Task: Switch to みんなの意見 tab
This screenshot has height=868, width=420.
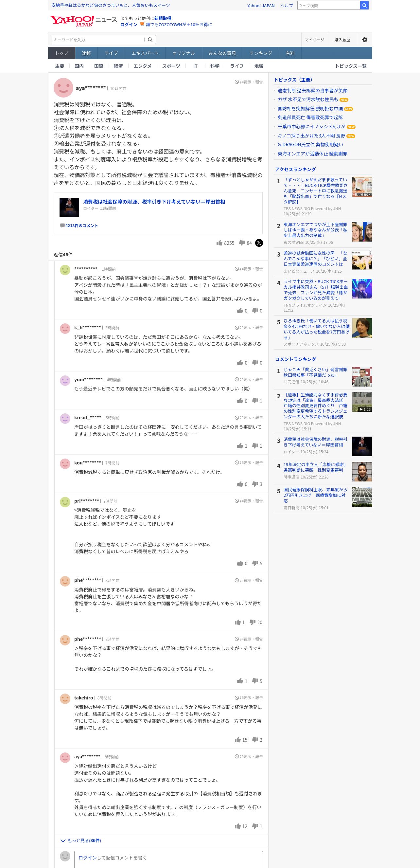Action: coord(222,53)
